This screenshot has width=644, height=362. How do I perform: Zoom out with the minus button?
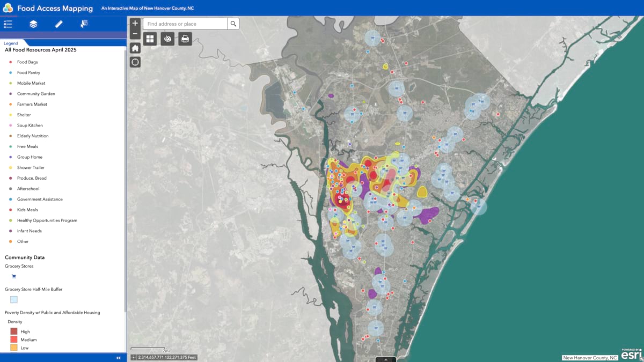pos(135,34)
